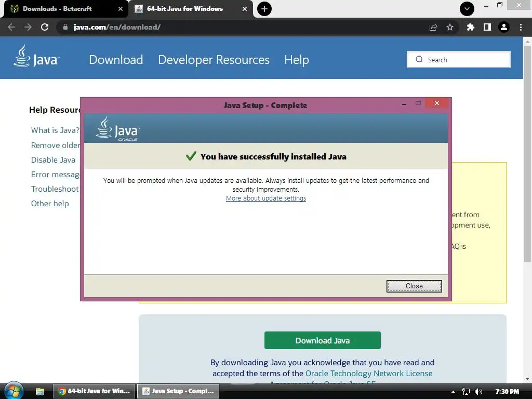532x399 pixels.
Task: Minimize the Chrome browser window
Action: pyautogui.click(x=486, y=5)
